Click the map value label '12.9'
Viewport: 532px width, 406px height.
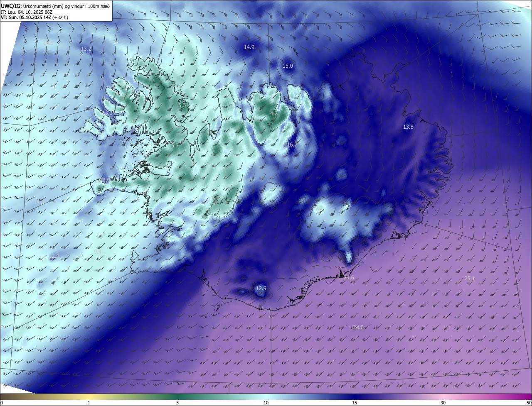coord(261,288)
